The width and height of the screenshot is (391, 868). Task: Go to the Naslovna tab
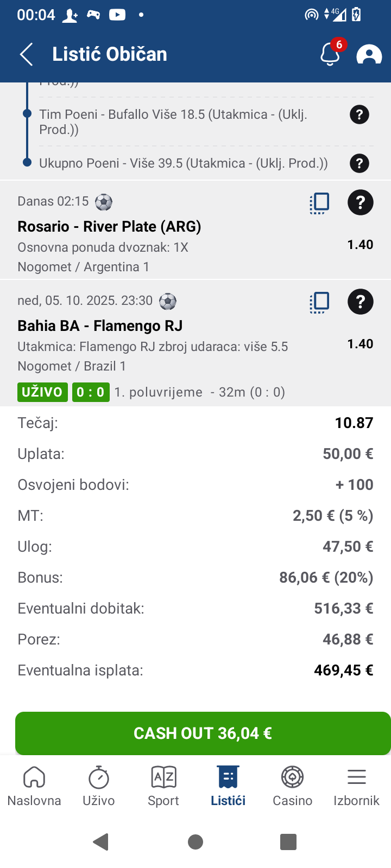click(x=34, y=786)
